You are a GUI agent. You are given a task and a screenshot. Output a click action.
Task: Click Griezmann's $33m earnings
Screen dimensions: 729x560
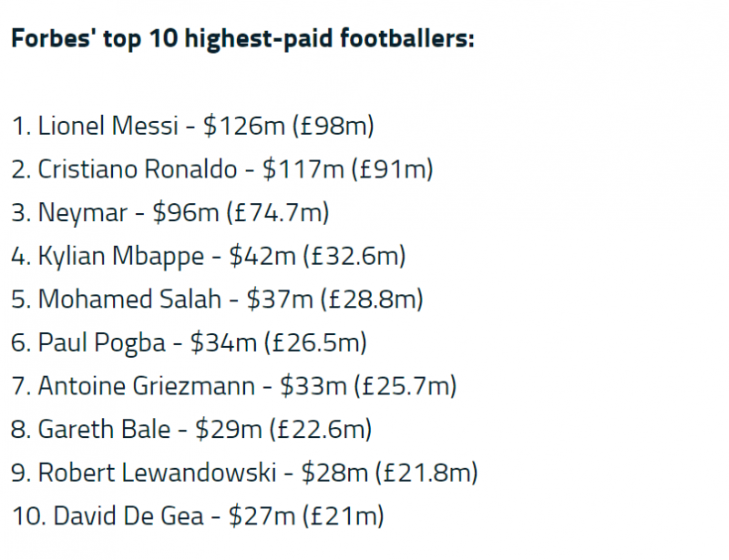313,386
